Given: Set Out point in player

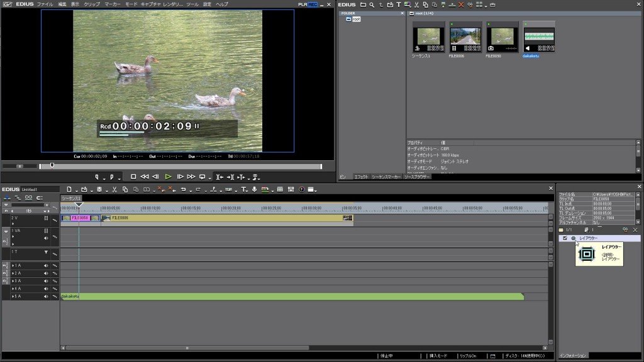Looking at the screenshot, I should click(112, 177).
